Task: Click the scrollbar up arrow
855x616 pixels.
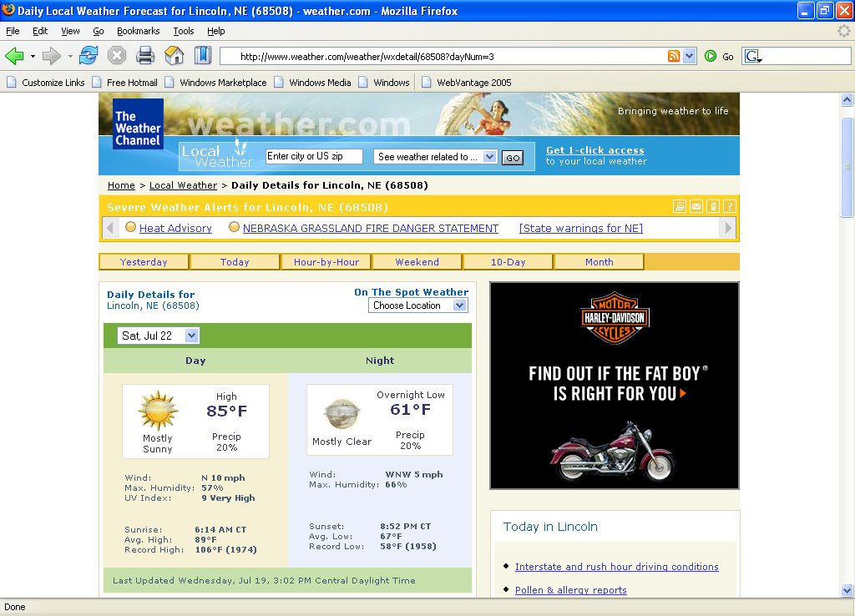Action: tap(847, 100)
